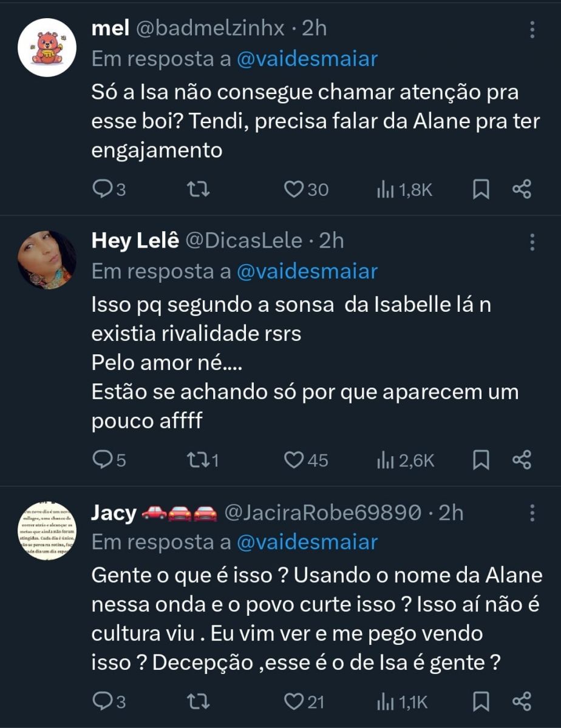This screenshot has height=728, width=561.
Task: Open the @DicasLele profile handle
Action: [243, 241]
